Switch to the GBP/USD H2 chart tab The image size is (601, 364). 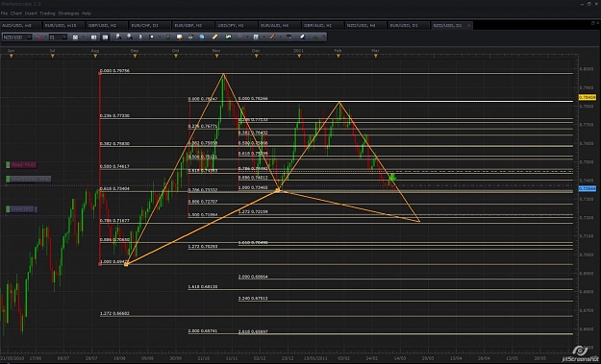[107, 26]
